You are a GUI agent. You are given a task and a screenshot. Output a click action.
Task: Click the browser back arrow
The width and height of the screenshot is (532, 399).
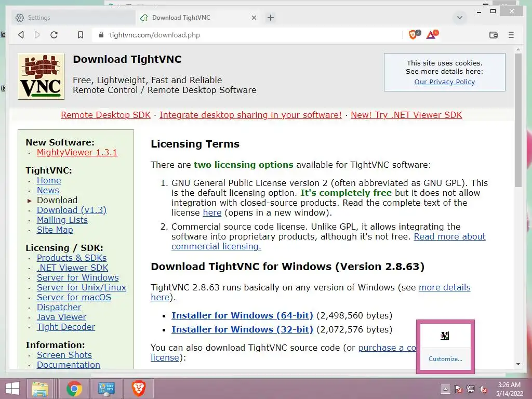[x=21, y=35]
